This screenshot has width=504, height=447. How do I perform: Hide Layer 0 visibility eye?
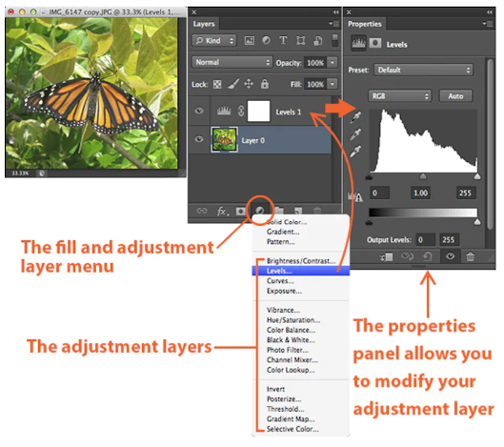point(199,139)
